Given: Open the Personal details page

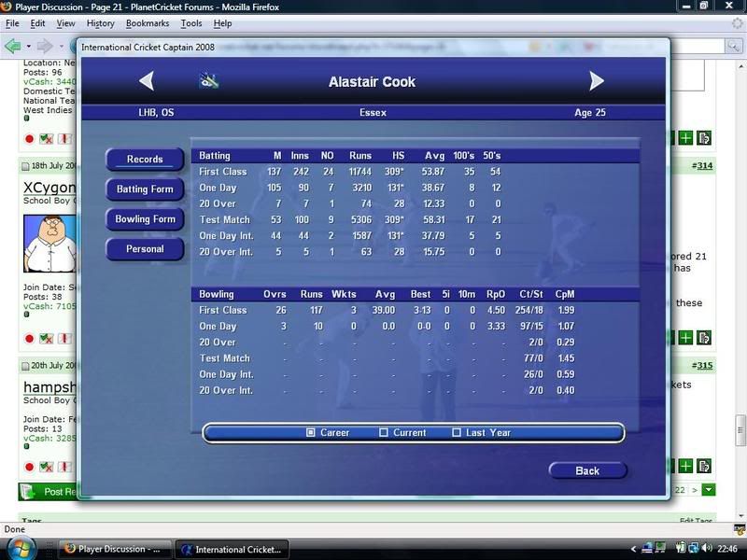Looking at the screenshot, I should (x=145, y=249).
